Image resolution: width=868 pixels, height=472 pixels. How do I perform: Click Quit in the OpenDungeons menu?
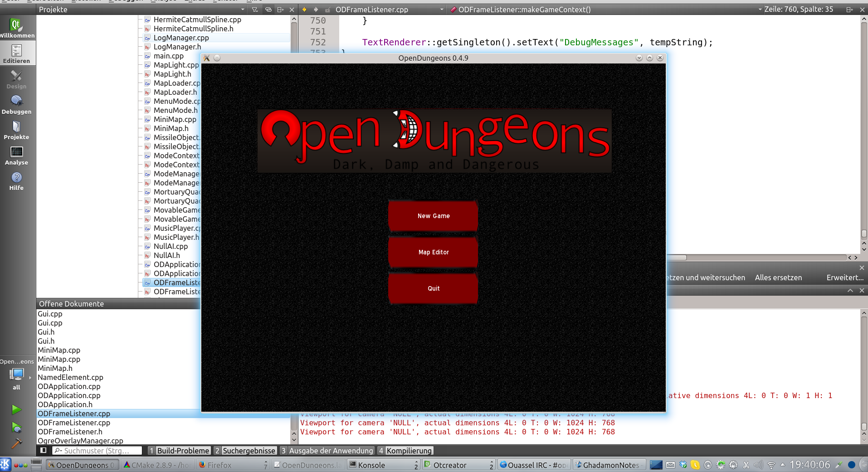click(433, 288)
